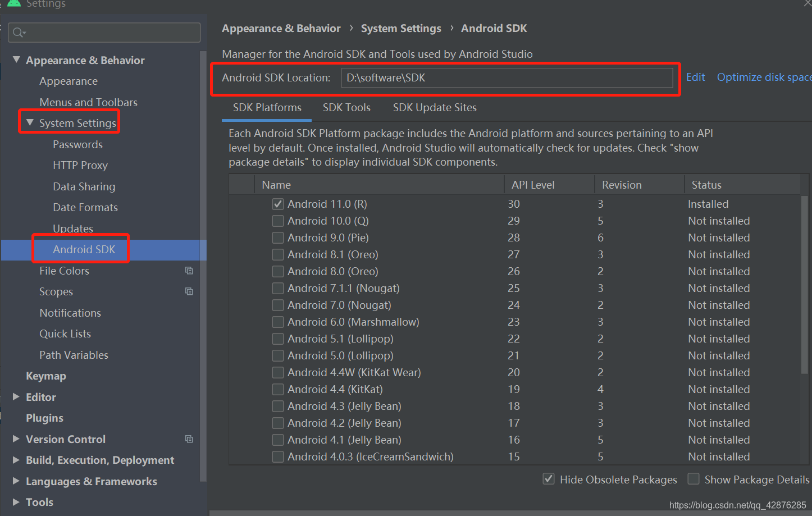Open Menus and Toolbars settings
This screenshot has height=516, width=812.
[x=88, y=102]
